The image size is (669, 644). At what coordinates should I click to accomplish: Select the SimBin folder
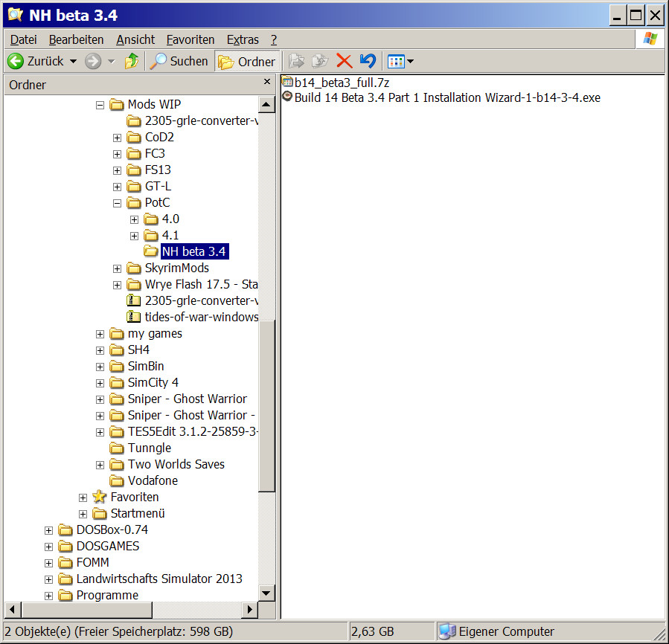coord(146,367)
